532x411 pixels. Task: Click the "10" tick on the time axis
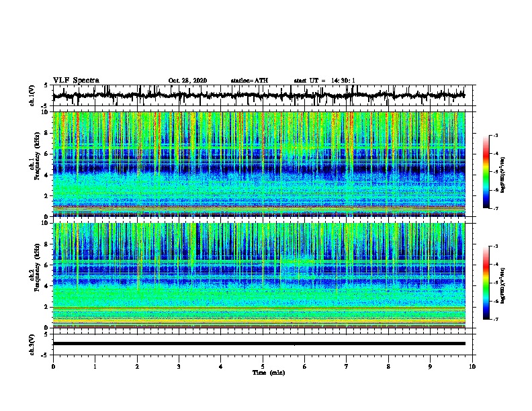[x=472, y=367]
